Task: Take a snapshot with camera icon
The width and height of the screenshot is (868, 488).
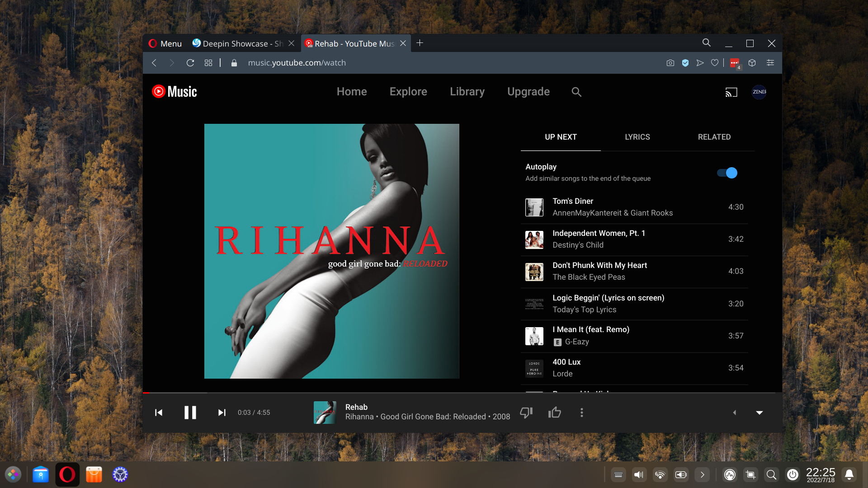Action: click(670, 63)
